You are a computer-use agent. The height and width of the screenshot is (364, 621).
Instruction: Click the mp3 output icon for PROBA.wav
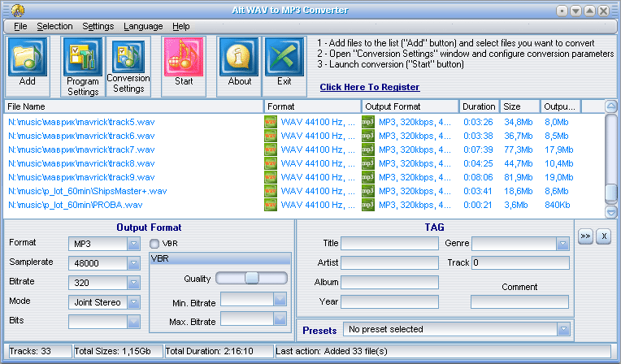click(x=368, y=205)
